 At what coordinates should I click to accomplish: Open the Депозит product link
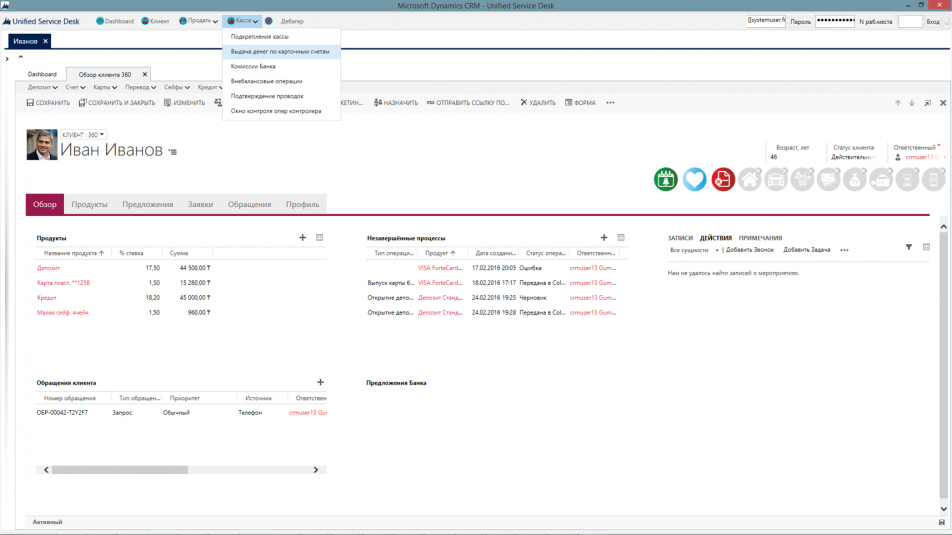[x=48, y=268]
